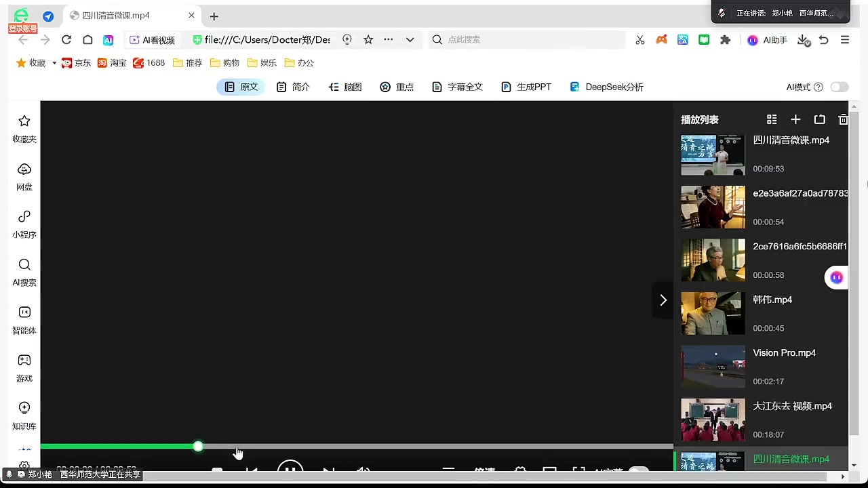Open the 收藏夹 favorites sidebar panel
This screenshot has width=868, height=488.
click(x=24, y=129)
